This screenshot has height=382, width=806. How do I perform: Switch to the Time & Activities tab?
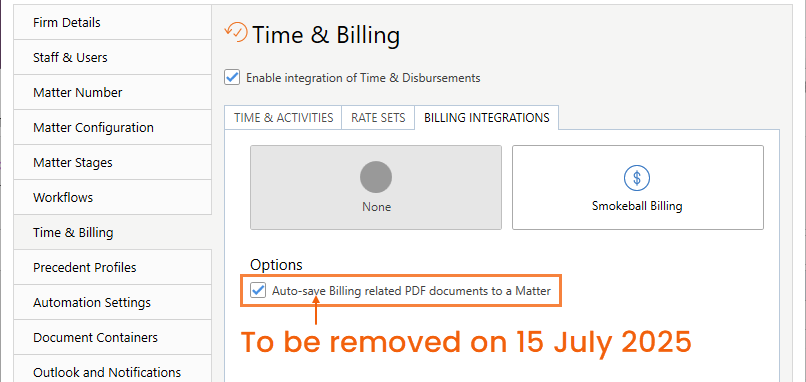(283, 118)
